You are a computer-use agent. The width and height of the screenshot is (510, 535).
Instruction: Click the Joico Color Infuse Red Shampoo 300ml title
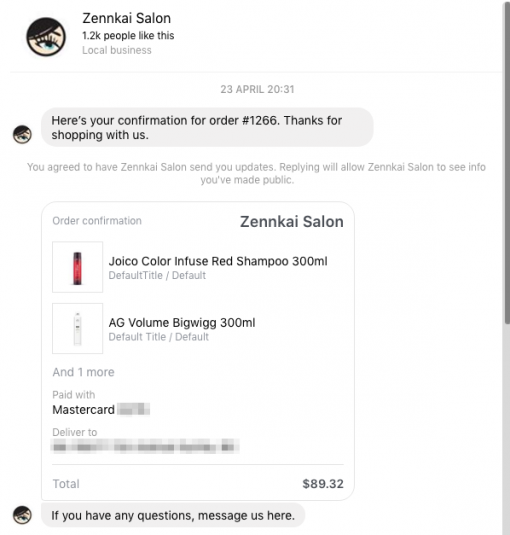coord(218,261)
